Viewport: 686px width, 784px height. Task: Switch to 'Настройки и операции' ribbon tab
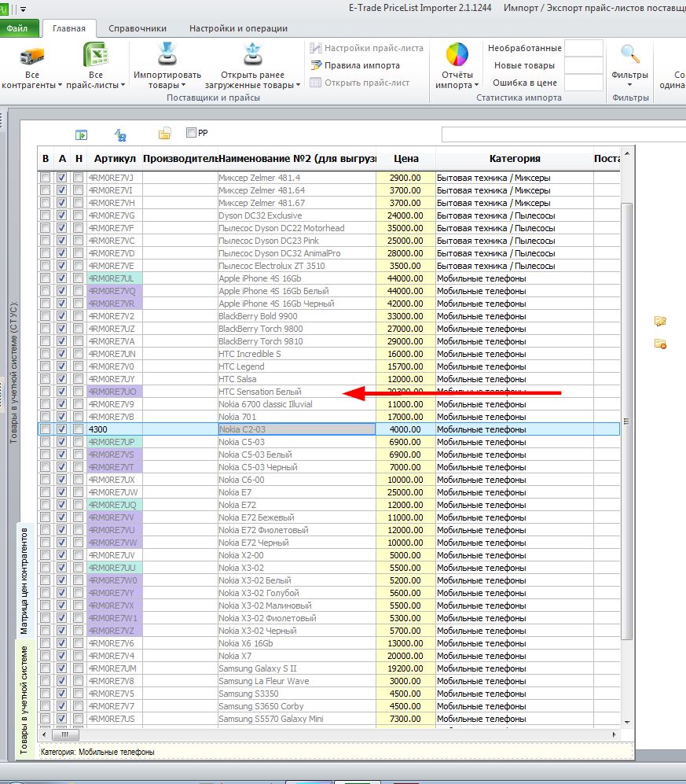click(238, 28)
